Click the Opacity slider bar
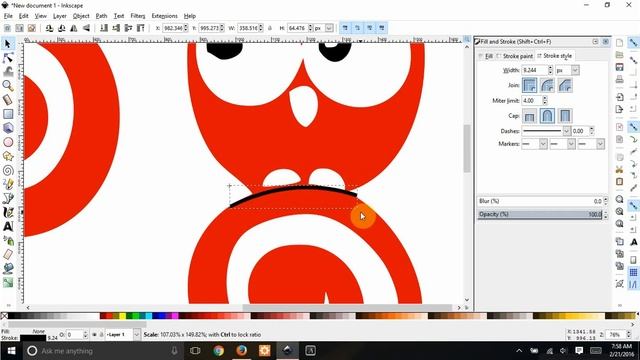The width and height of the screenshot is (640, 360). tap(540, 214)
